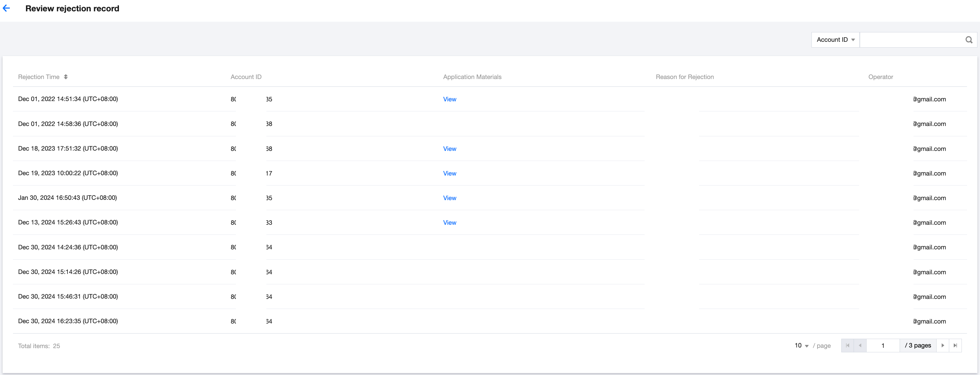Go to previous page arrow
980x375 pixels.
tap(860, 345)
